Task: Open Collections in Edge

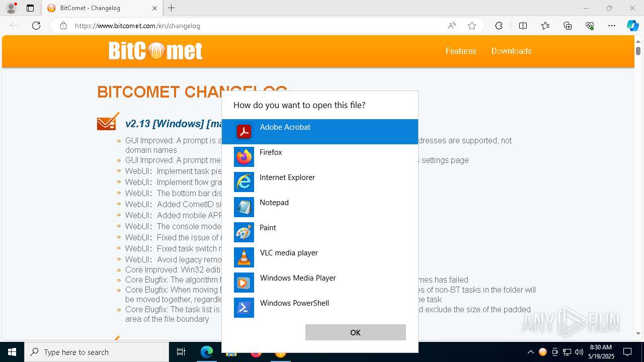Action: tap(568, 26)
